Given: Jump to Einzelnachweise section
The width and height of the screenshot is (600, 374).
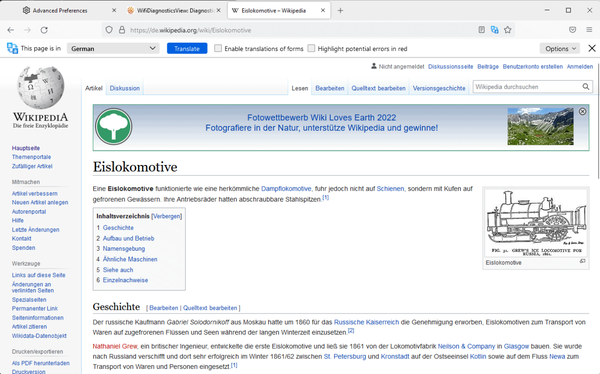Looking at the screenshot, I should (x=126, y=280).
